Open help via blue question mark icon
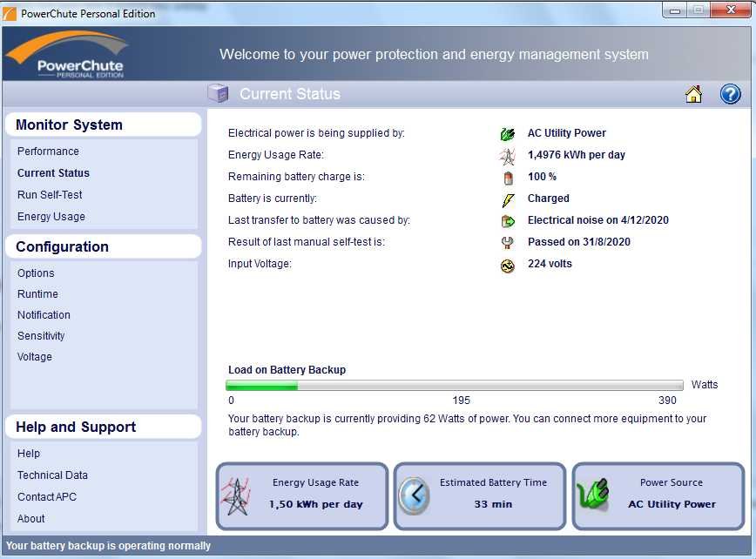This screenshot has height=559, width=756. coord(730,94)
